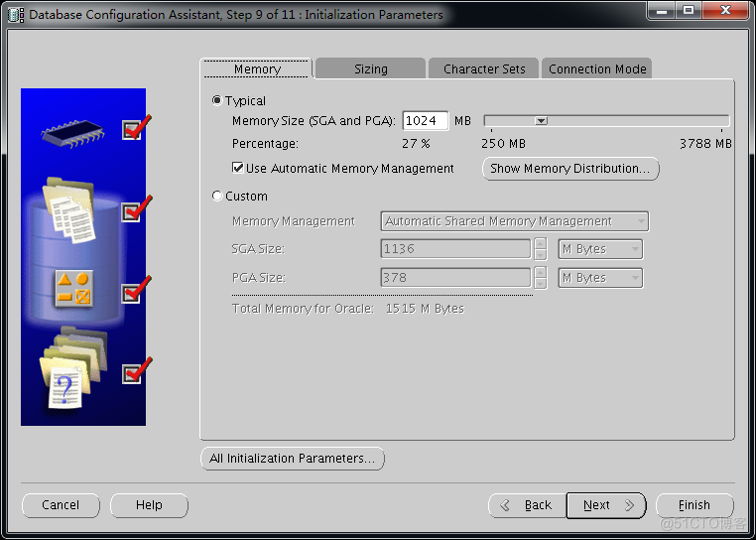Increase PGA Size with up arrow

[541, 272]
